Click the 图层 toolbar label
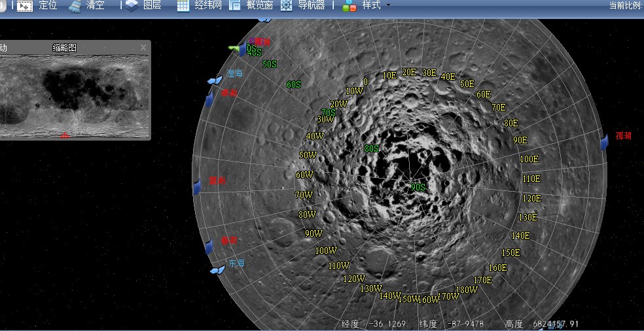This screenshot has width=644, height=331. pos(152,6)
